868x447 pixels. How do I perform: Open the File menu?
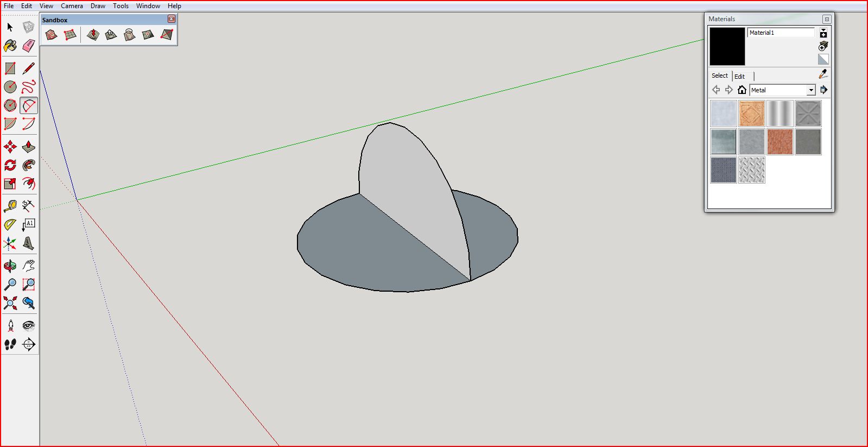tap(9, 6)
